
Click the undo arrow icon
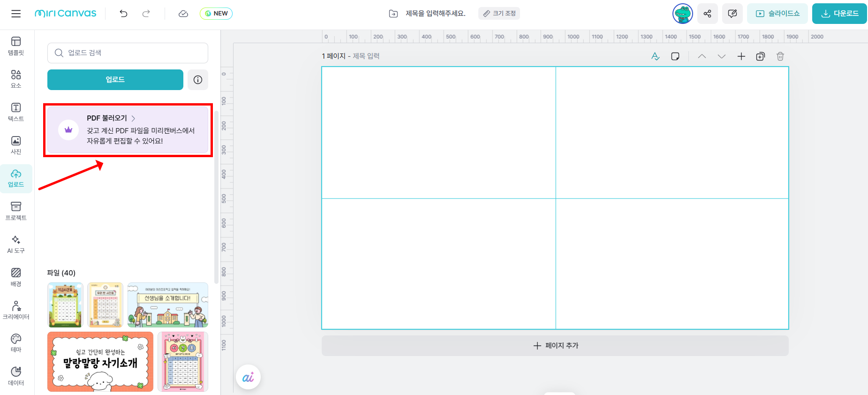tap(123, 14)
